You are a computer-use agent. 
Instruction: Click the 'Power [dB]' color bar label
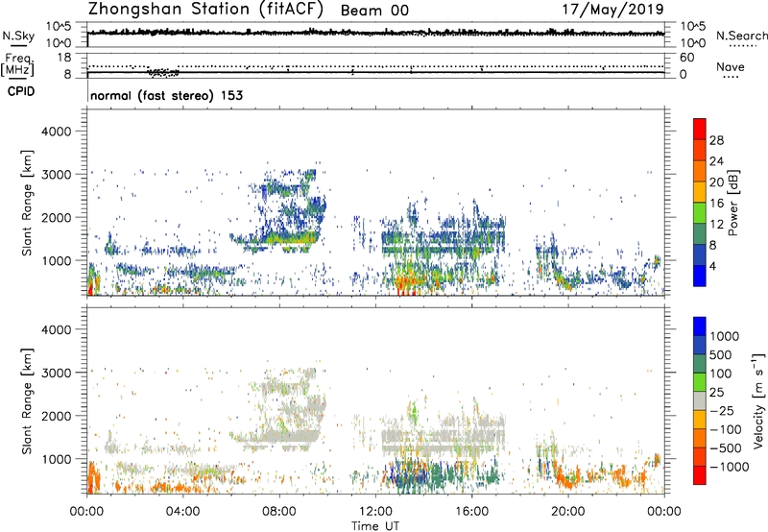tap(732, 203)
